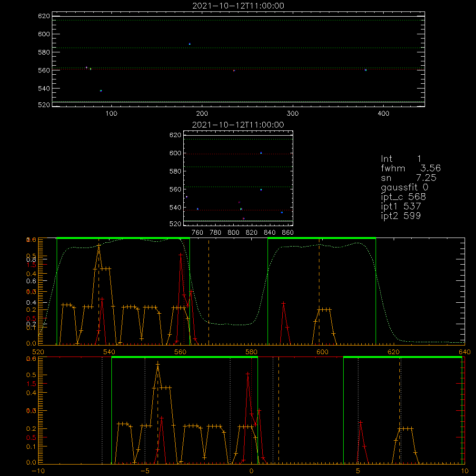Click the -10 x-axis label of the bottom plot

[38, 471]
